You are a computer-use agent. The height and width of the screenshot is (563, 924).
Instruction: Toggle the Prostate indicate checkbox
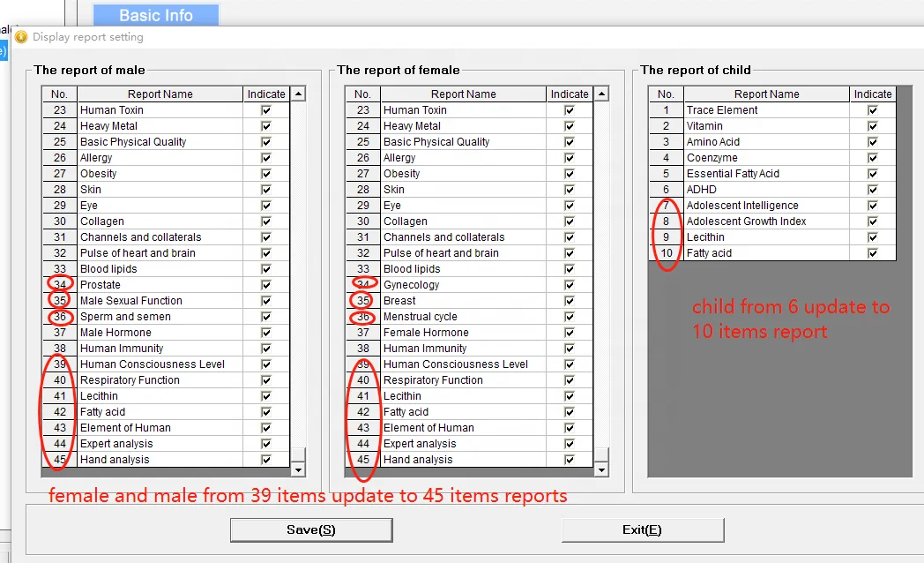coord(265,284)
